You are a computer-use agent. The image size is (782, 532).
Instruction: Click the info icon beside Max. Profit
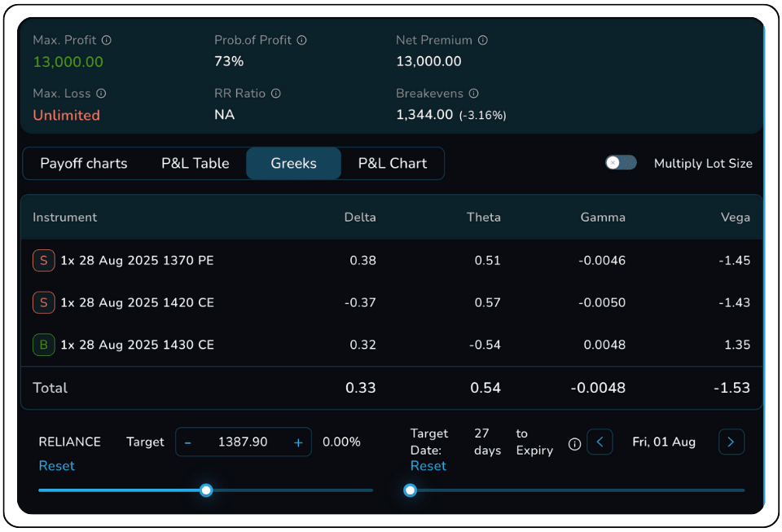click(107, 40)
